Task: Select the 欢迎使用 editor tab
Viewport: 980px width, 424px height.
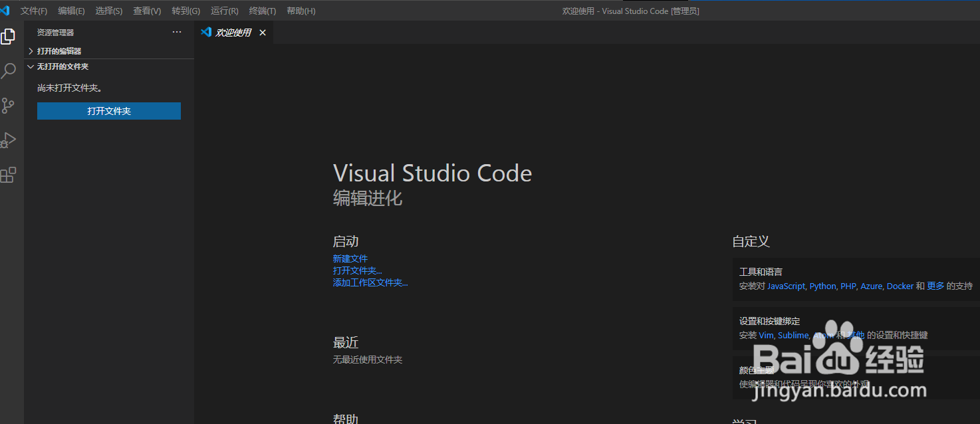Action: click(x=233, y=33)
